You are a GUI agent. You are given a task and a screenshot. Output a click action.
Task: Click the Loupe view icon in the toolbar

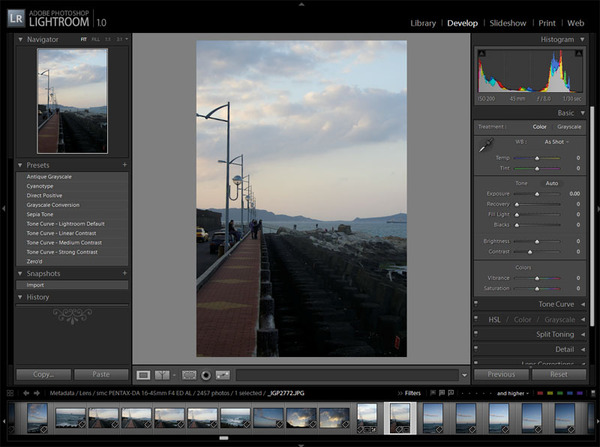[x=143, y=375]
